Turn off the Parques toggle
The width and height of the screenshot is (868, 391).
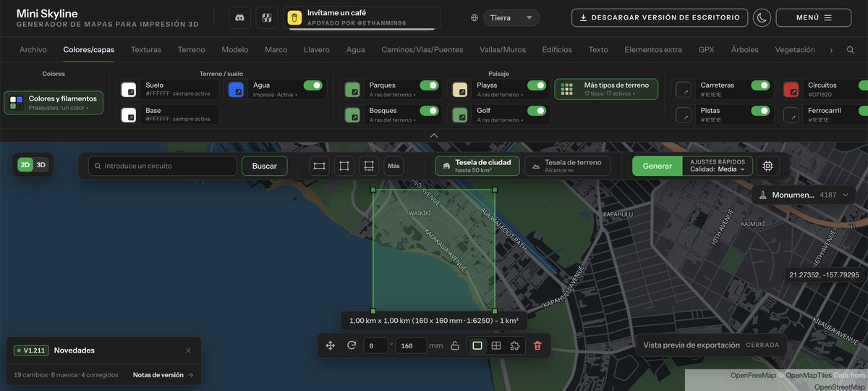click(429, 85)
